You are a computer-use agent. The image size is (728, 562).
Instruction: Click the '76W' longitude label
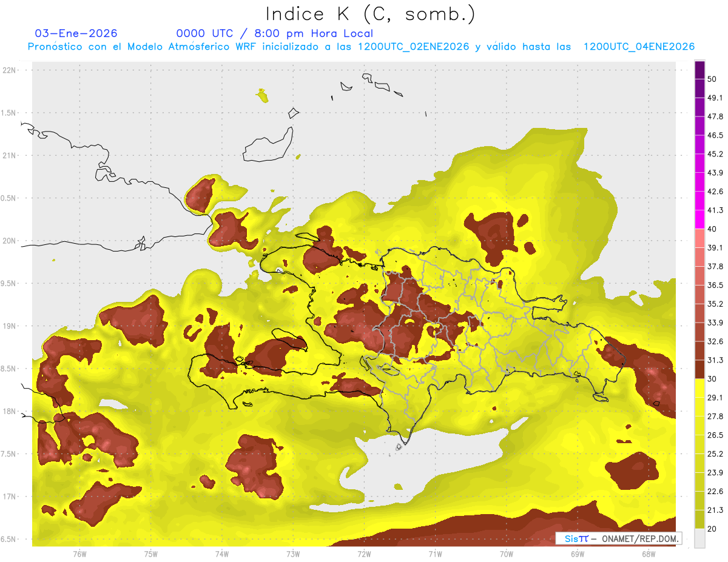(79, 554)
